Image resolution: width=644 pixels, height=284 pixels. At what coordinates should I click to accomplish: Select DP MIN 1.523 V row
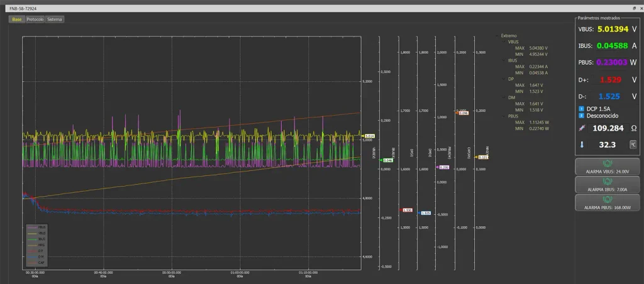coord(529,91)
